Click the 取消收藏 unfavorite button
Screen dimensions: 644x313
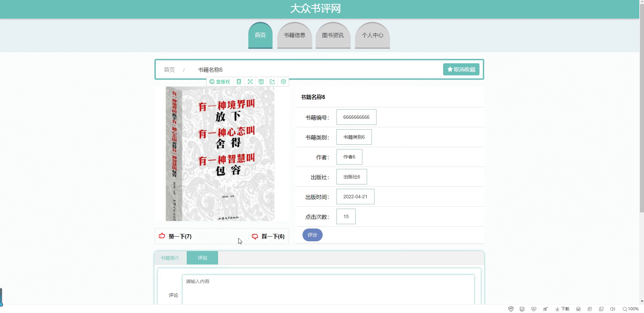(x=461, y=69)
